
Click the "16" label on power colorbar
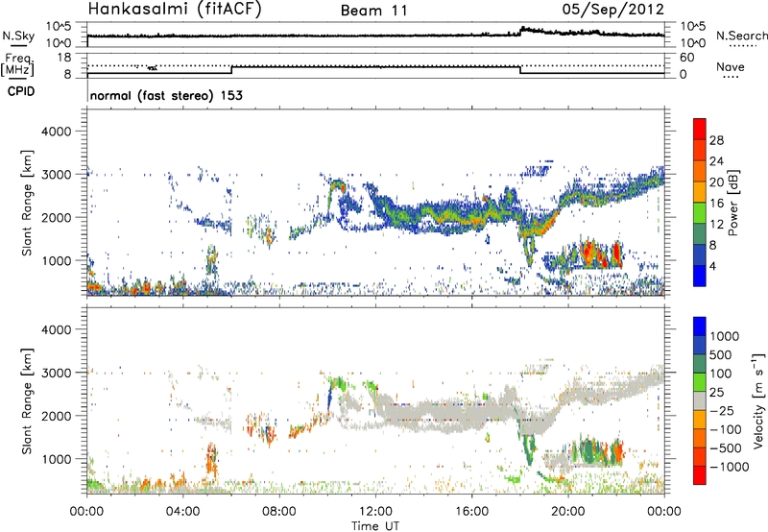coord(716,204)
